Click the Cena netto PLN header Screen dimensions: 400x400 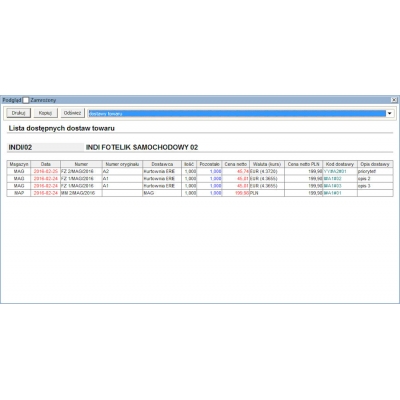[x=304, y=164]
